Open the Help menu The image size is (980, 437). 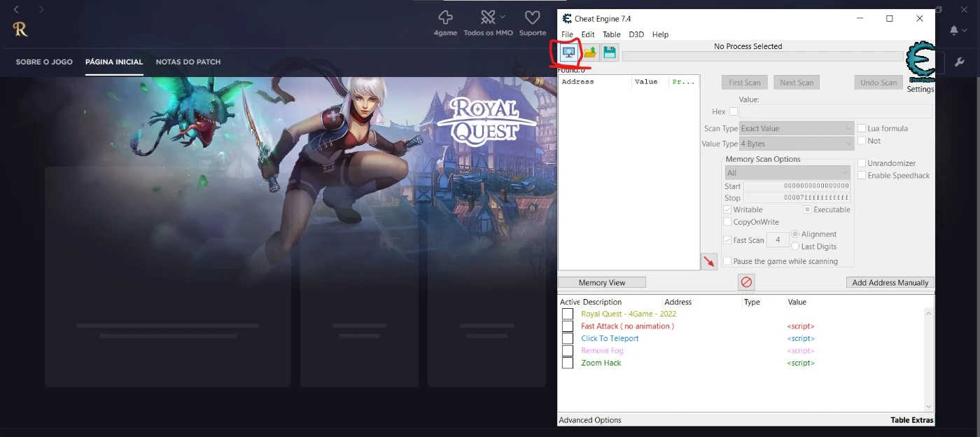(x=660, y=34)
